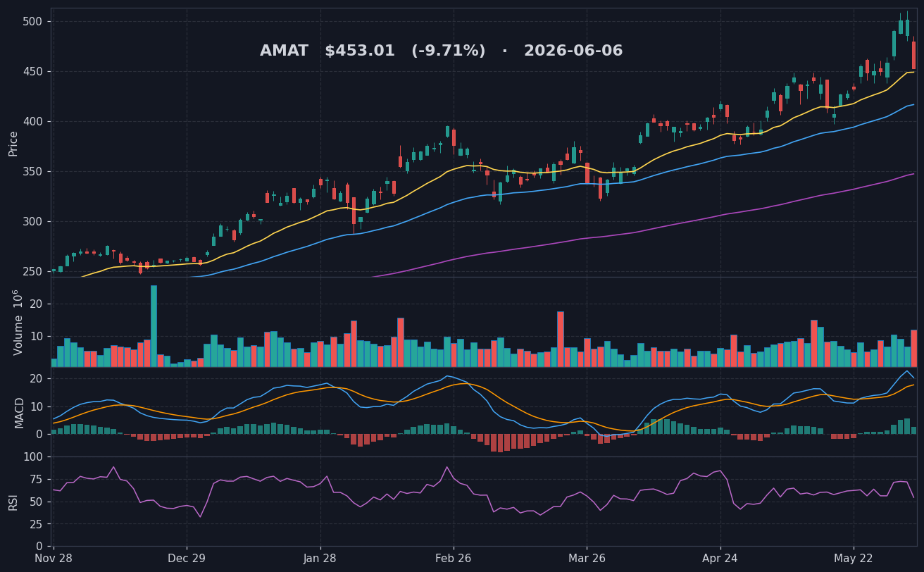Click the Price axis label
The image size is (924, 572).
click(13, 143)
